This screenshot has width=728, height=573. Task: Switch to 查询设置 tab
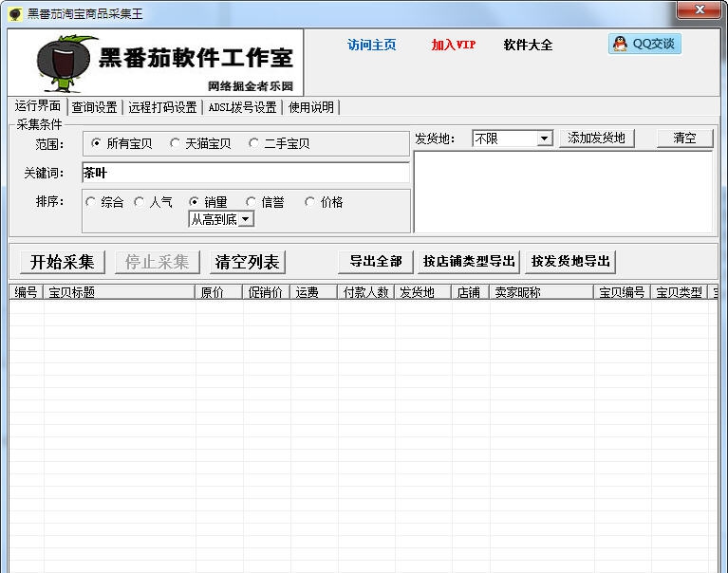pyautogui.click(x=94, y=107)
